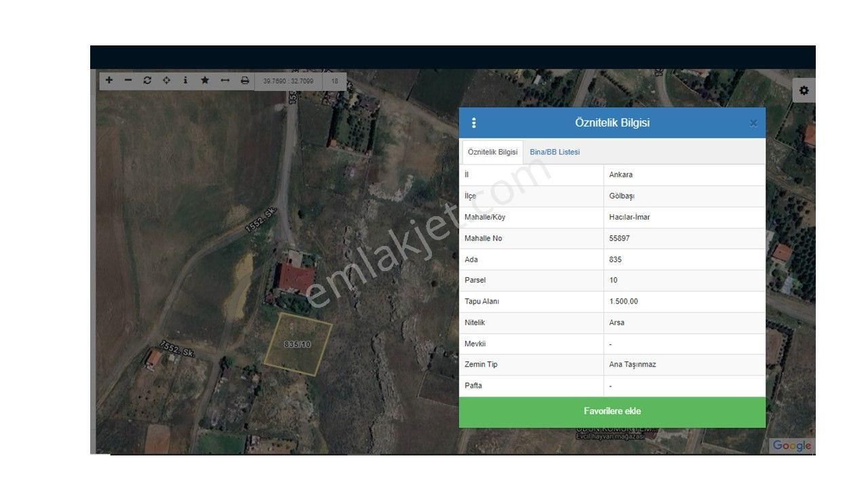Select the measure distance arrows icon
This screenshot has height=488, width=868.
[225, 81]
